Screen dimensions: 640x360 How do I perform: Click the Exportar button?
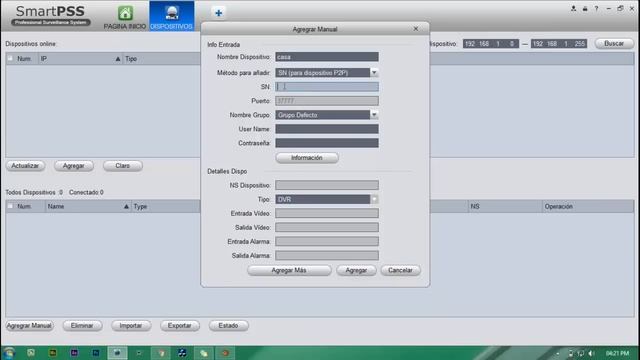[x=180, y=326]
